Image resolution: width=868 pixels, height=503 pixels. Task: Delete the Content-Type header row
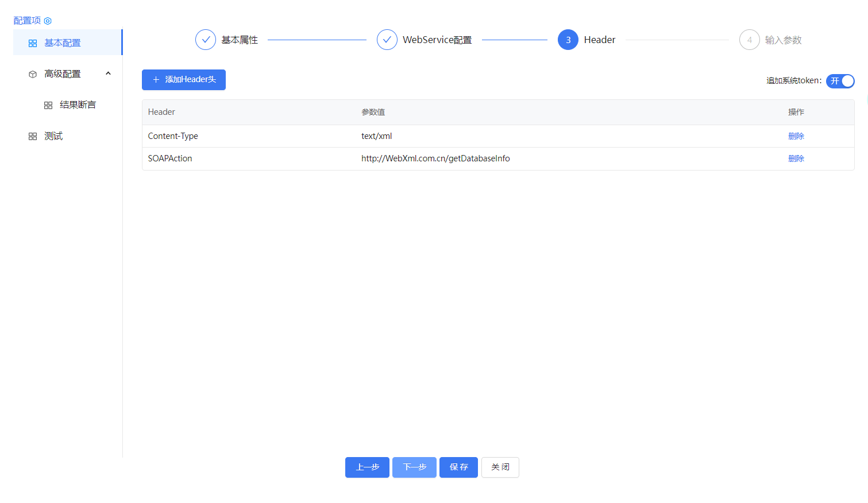(796, 136)
